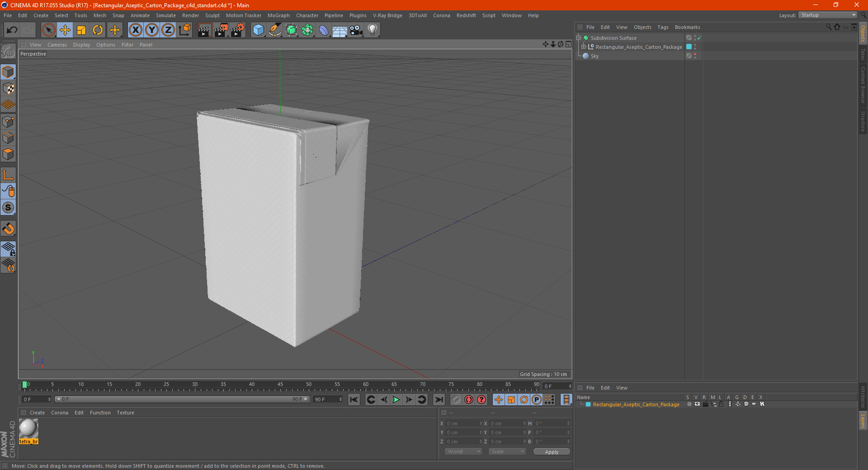Open the Content Browser side tab
Screen dimensions: 868x470
[863, 85]
